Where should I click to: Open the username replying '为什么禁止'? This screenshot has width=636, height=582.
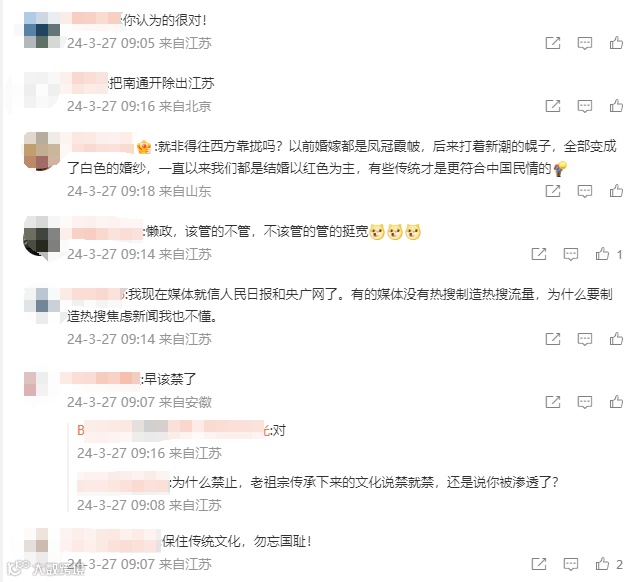pos(123,482)
